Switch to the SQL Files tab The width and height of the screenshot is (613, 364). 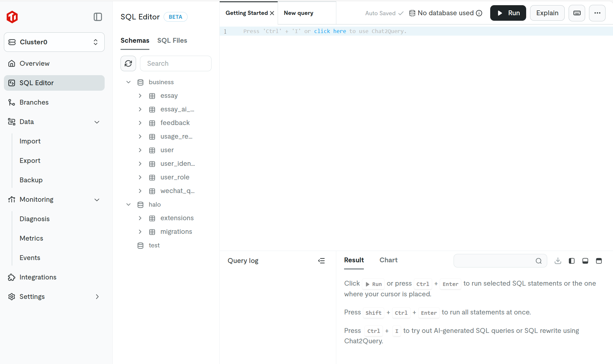point(172,40)
